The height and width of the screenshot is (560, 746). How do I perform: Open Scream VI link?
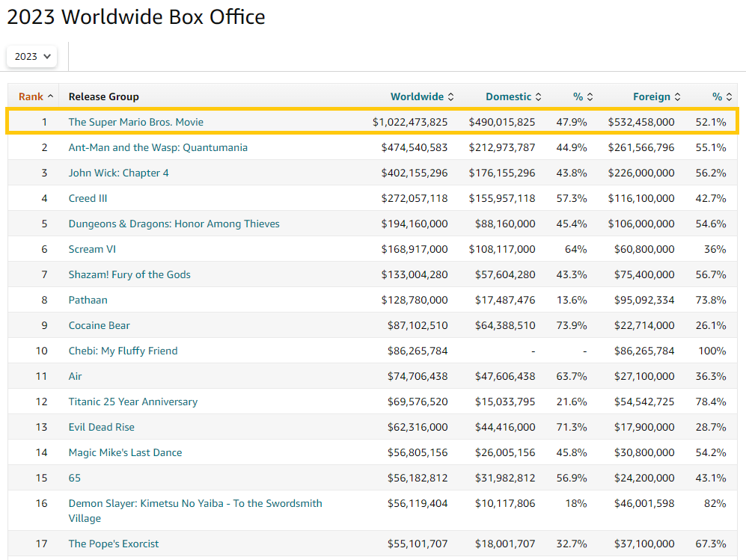[x=92, y=249]
